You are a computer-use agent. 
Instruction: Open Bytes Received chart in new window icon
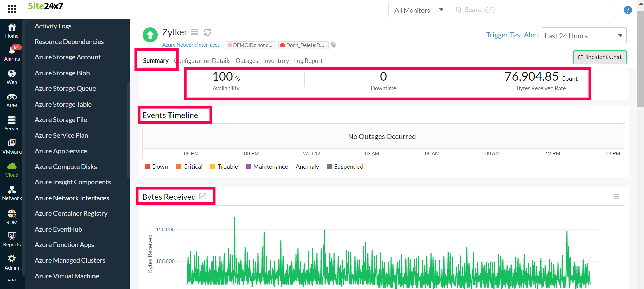pos(202,196)
